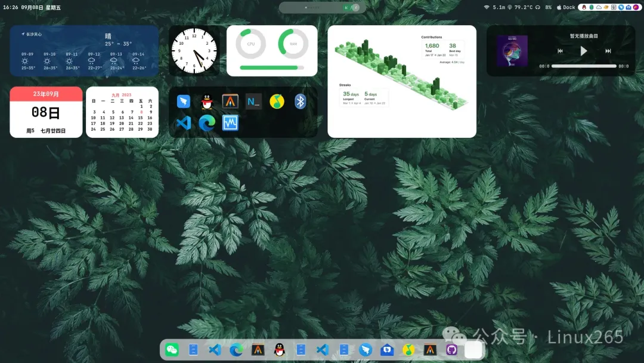Screen dimensions: 644x363
Task: Click the 3D contributions graph
Action: pos(401,74)
